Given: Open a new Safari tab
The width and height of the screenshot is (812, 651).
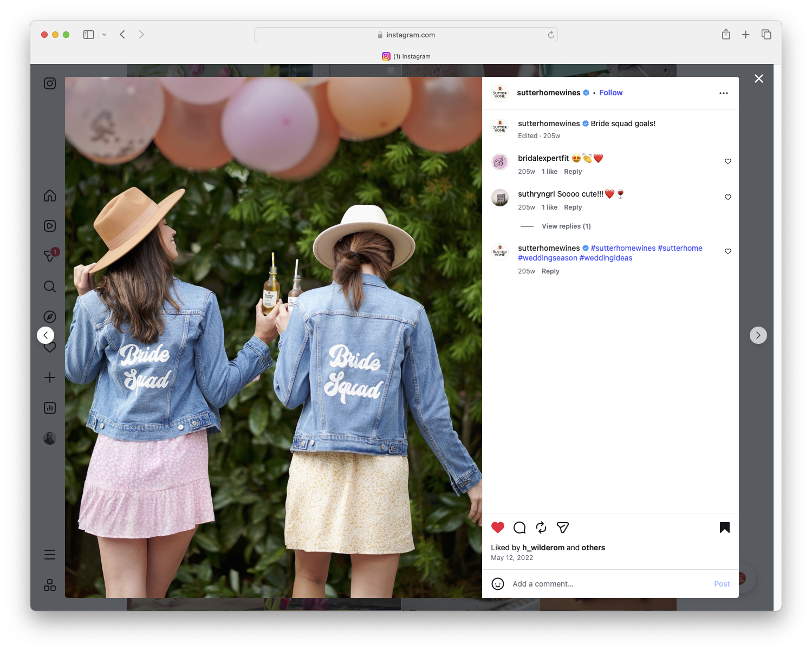Looking at the screenshot, I should click(746, 35).
